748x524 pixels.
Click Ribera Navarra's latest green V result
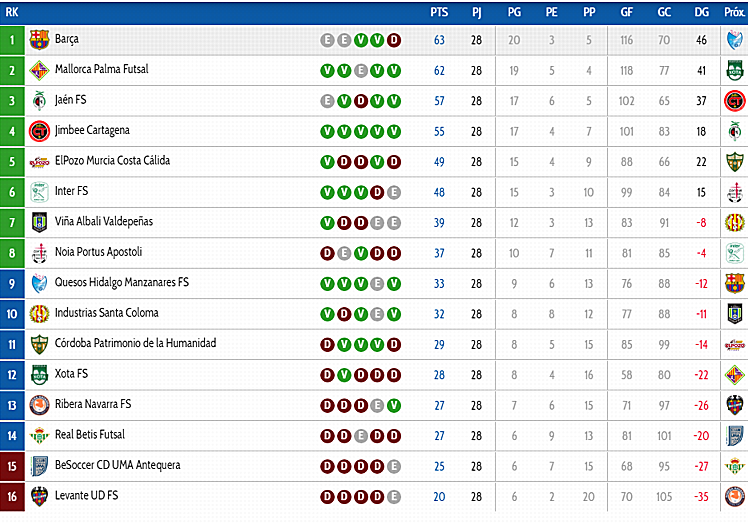pyautogui.click(x=394, y=405)
